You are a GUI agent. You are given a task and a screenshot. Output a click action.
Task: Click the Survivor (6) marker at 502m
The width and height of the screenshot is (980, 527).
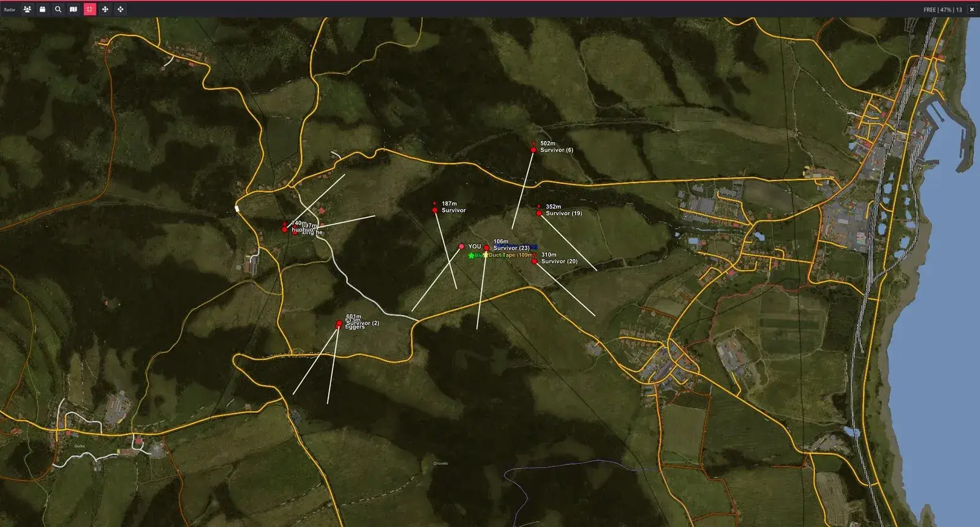(x=533, y=150)
